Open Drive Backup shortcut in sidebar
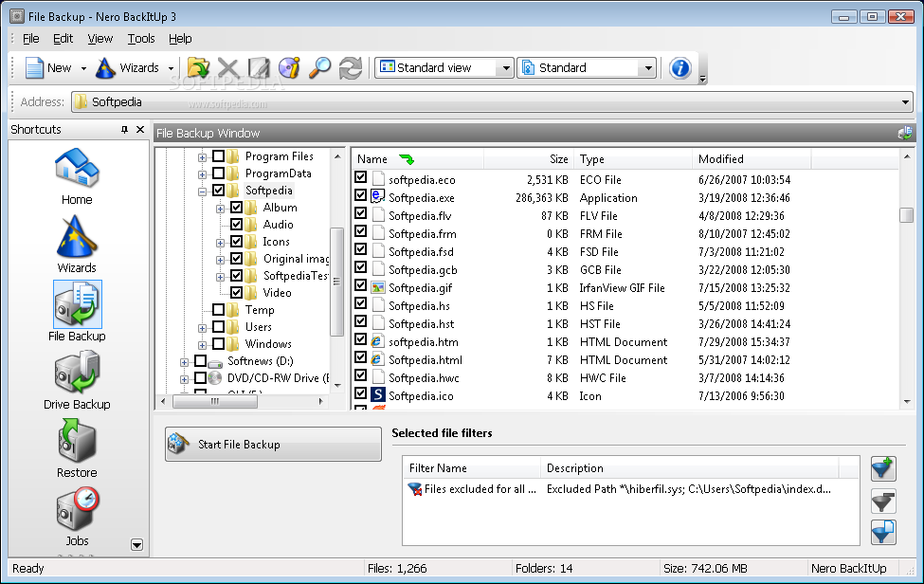 coord(77,380)
